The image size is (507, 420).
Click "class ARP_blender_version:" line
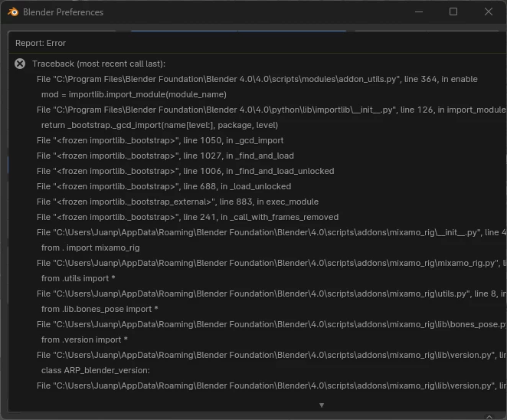click(x=96, y=370)
